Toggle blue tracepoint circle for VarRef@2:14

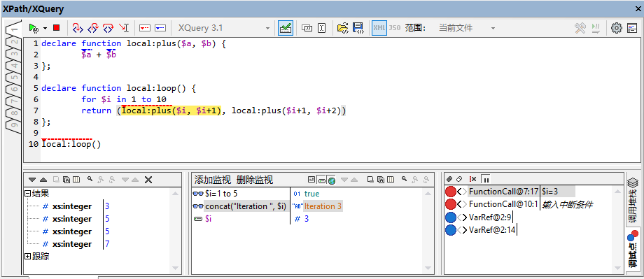451,230
